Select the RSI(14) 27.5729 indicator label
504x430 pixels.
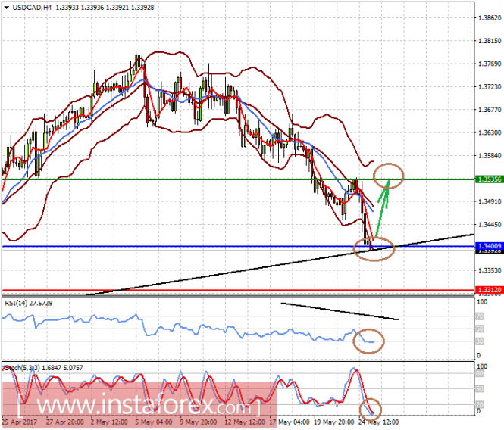click(28, 303)
